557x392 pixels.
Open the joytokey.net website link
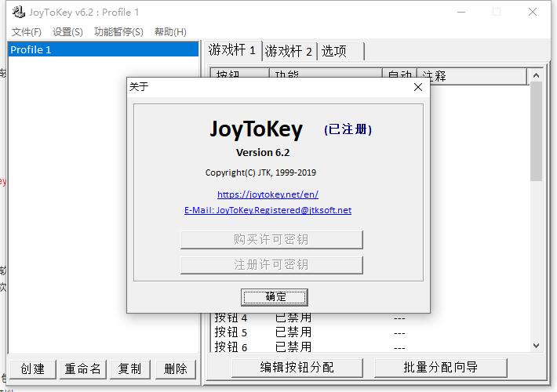(268, 194)
